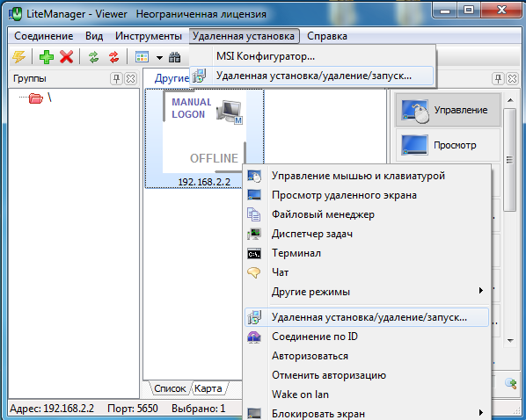The height and width of the screenshot is (420, 526).
Task: Expand Блокировать экран submenu
Action: [366, 413]
